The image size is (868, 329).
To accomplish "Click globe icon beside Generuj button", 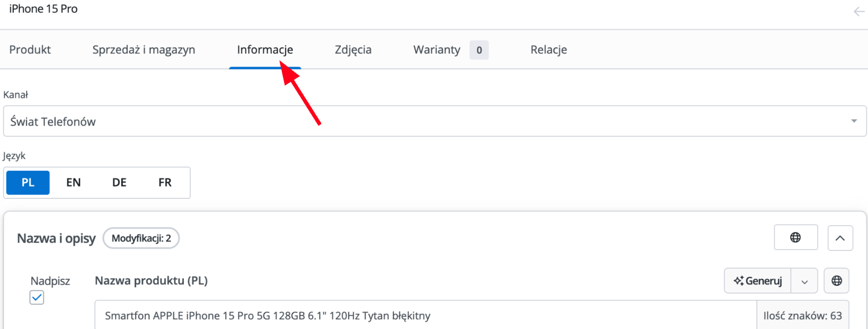I will click(x=836, y=280).
